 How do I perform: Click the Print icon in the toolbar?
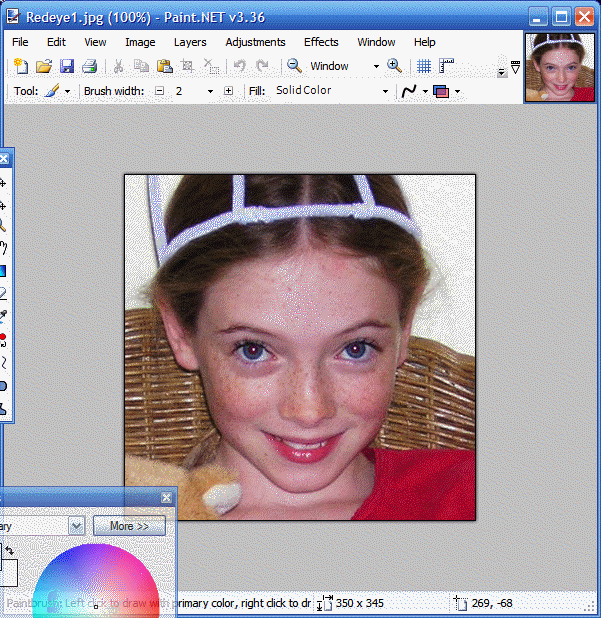(x=89, y=66)
